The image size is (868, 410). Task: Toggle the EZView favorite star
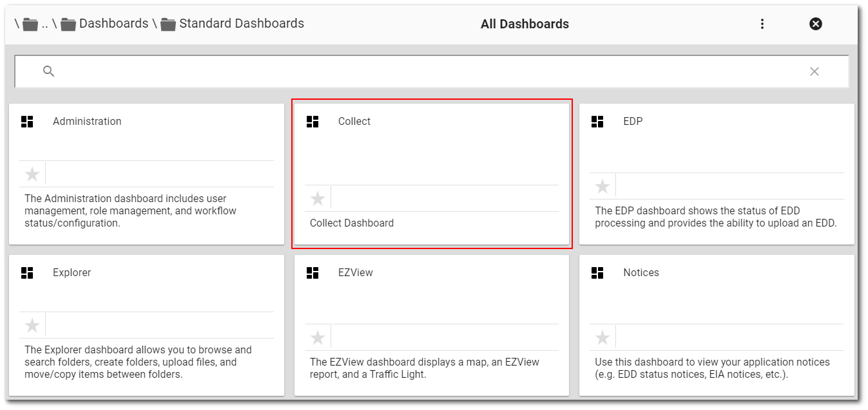tap(318, 337)
